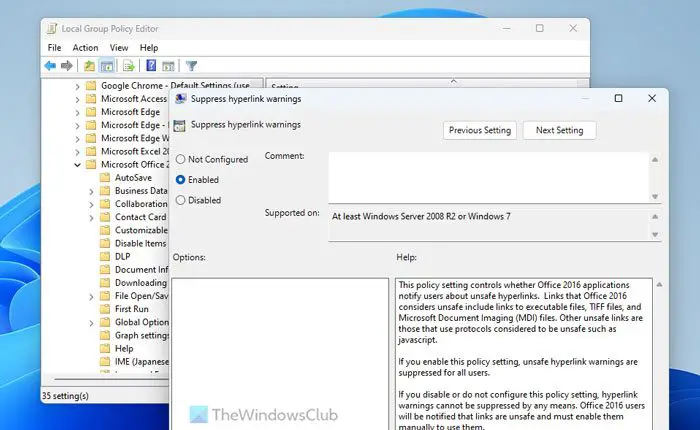This screenshot has height=430, width=700.
Task: Select the Downloading tree item
Action: click(141, 283)
